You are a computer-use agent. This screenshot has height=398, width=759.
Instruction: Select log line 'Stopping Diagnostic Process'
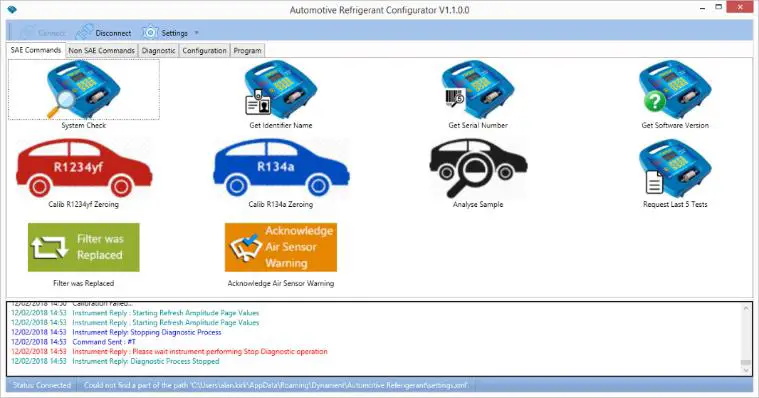coord(116,332)
